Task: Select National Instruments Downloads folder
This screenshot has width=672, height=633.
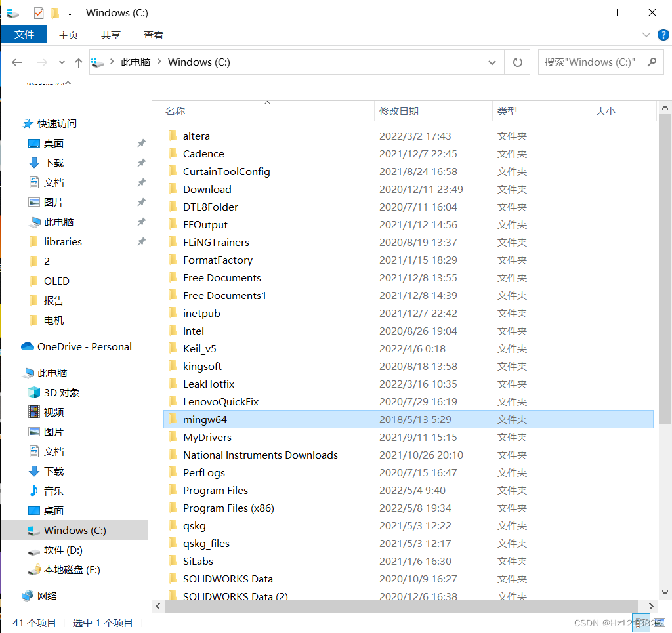Action: (x=260, y=455)
